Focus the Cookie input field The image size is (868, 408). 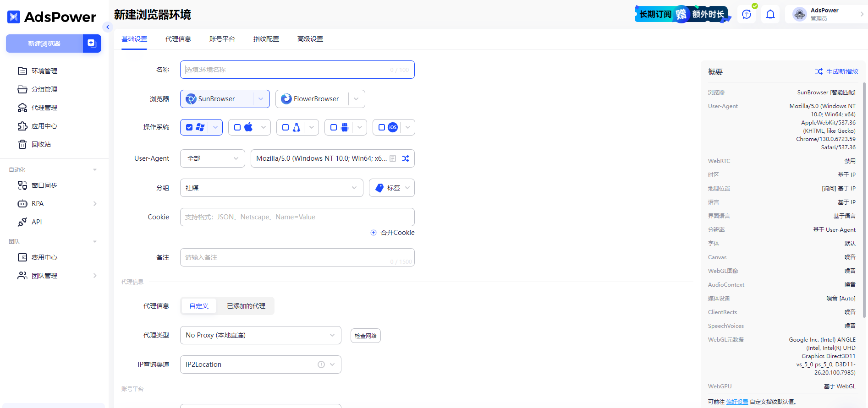pyautogui.click(x=297, y=217)
